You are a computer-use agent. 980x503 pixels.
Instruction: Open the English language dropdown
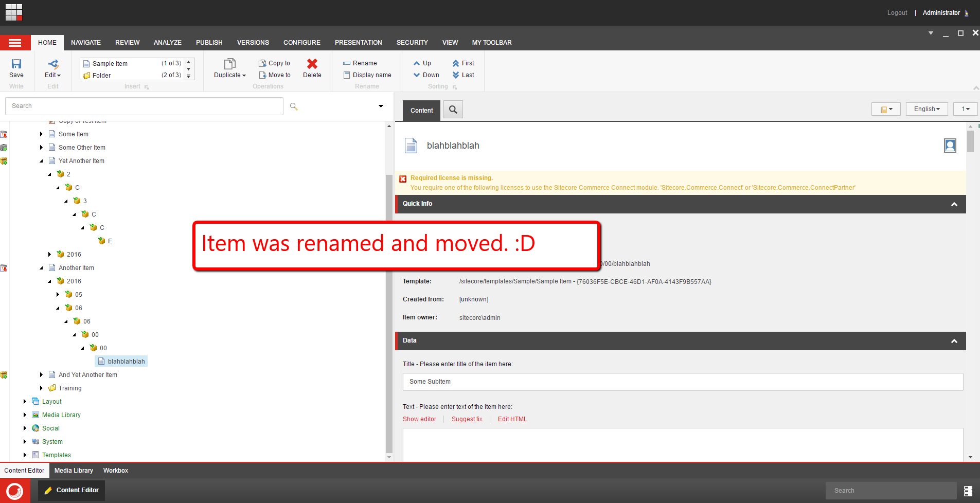pos(926,109)
